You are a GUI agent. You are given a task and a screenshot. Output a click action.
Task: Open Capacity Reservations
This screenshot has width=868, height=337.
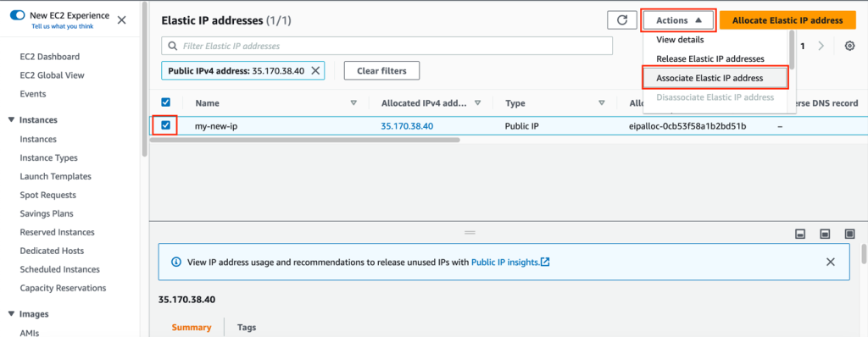pyautogui.click(x=63, y=288)
